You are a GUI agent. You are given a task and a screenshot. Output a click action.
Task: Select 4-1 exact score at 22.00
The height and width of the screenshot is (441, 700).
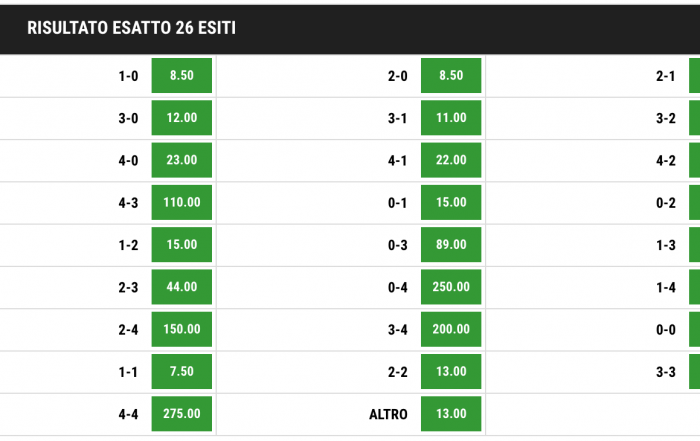(451, 160)
